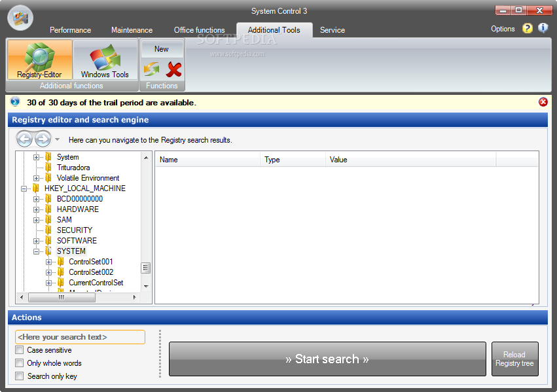Click tree scrollbar up arrow

pyautogui.click(x=146, y=157)
